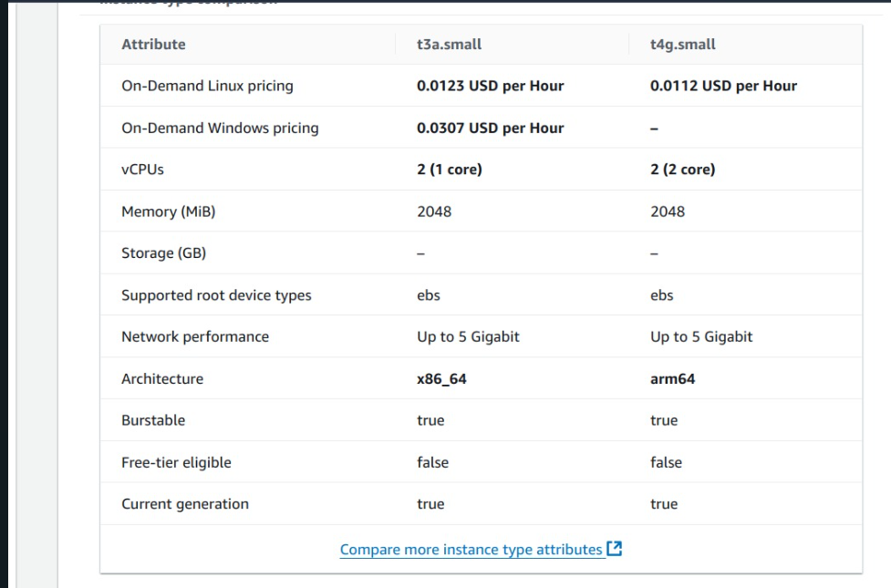
Task: Click the Attribute column header
Action: [153, 45]
